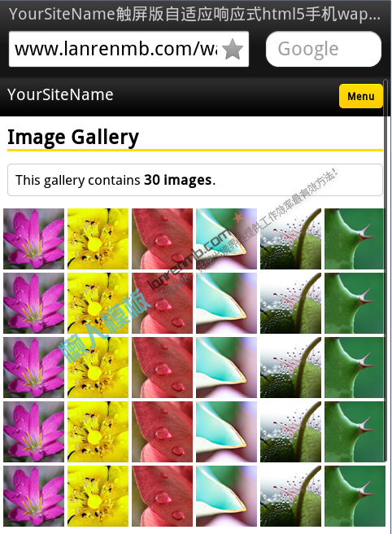Image resolution: width=392 pixels, height=534 pixels.
Task: Open first-row pink flower thumbnail
Action: (33, 239)
